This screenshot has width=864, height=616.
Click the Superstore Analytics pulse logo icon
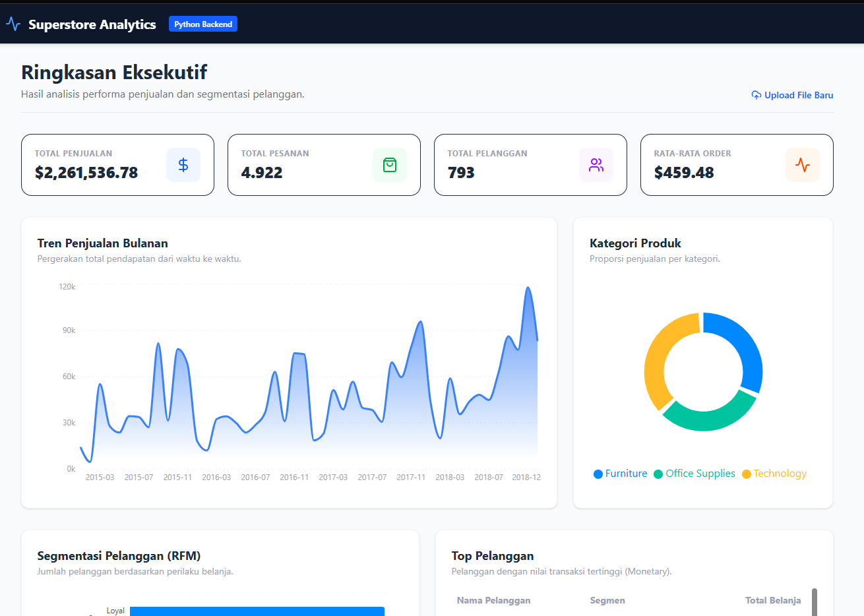13,24
